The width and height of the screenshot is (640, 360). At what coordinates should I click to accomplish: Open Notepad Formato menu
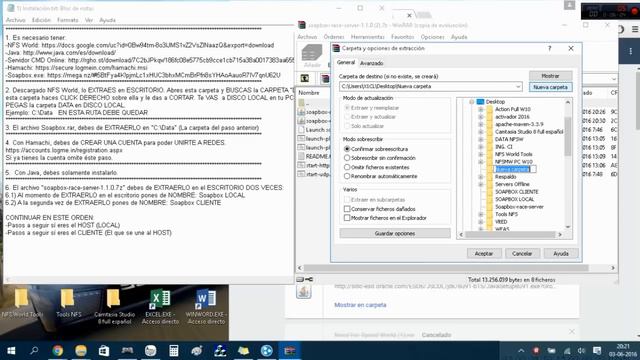coord(68,20)
